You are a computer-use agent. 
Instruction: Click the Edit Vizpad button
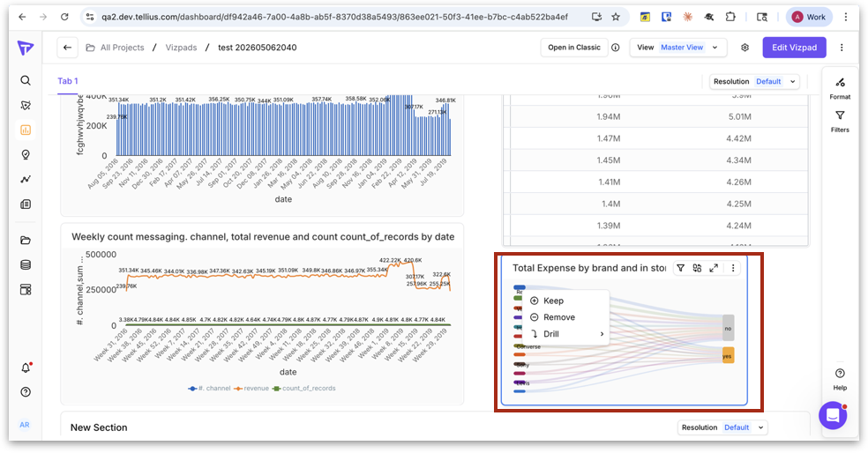pyautogui.click(x=795, y=48)
